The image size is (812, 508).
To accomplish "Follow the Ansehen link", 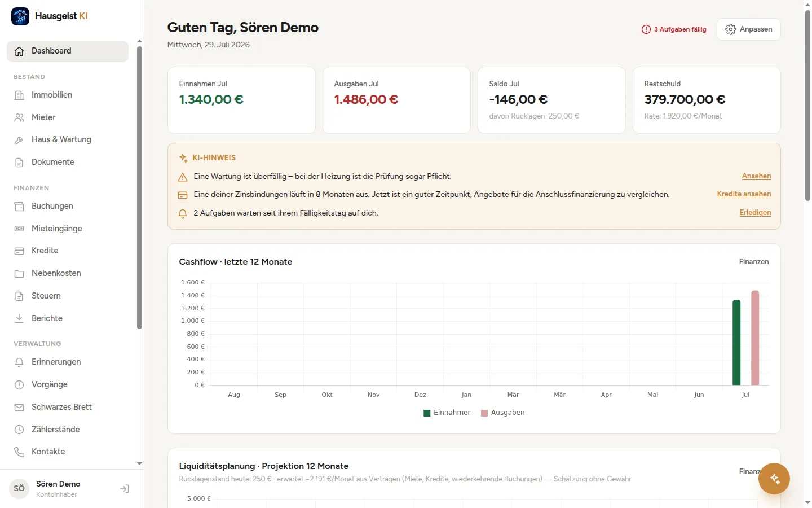I will point(756,176).
